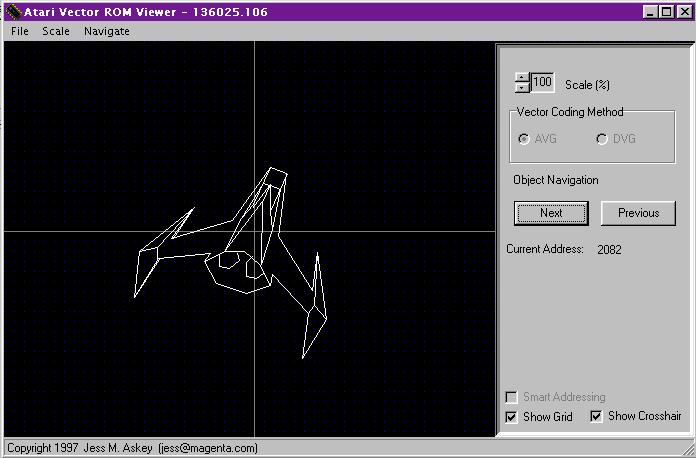Open the File menu
The width and height of the screenshot is (696, 458).
[20, 31]
